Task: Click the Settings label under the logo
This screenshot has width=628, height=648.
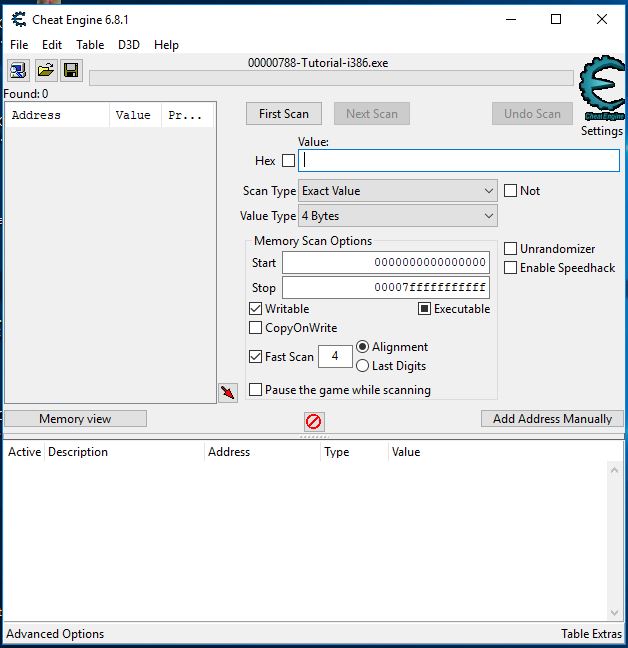Action: [x=602, y=131]
